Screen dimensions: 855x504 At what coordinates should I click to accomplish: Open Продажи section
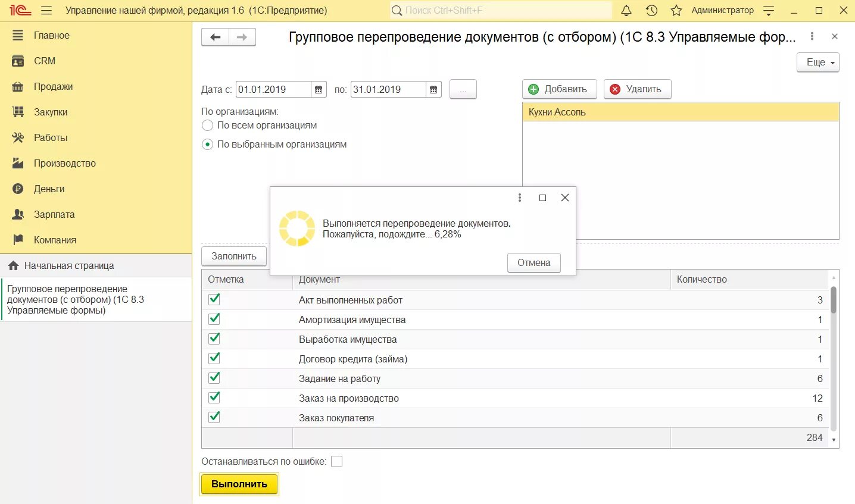pos(53,86)
